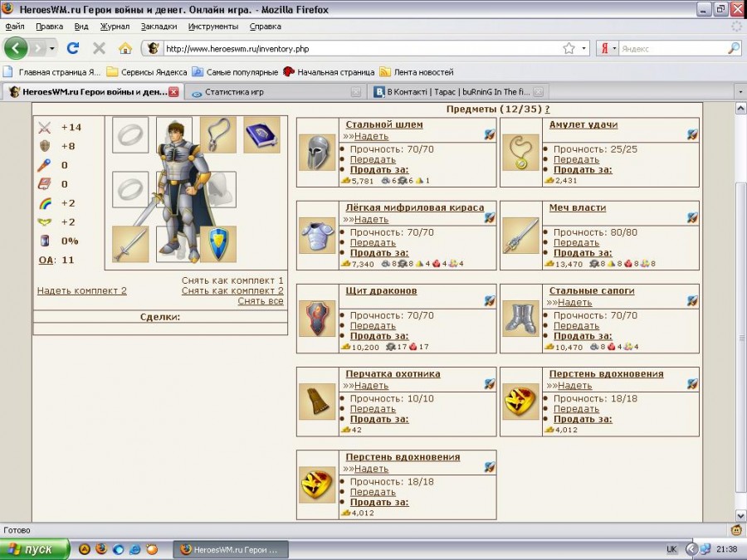Open the Windows пуск Start button

pyautogui.click(x=34, y=549)
